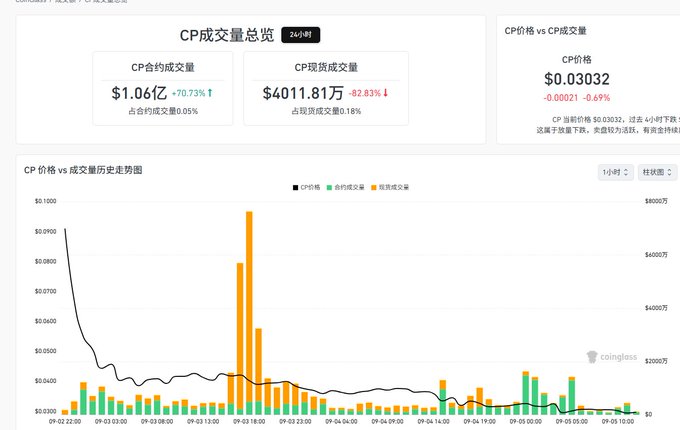680x430 pixels.
Task: Click the $8000万 volume axis label
Action: click(x=656, y=201)
